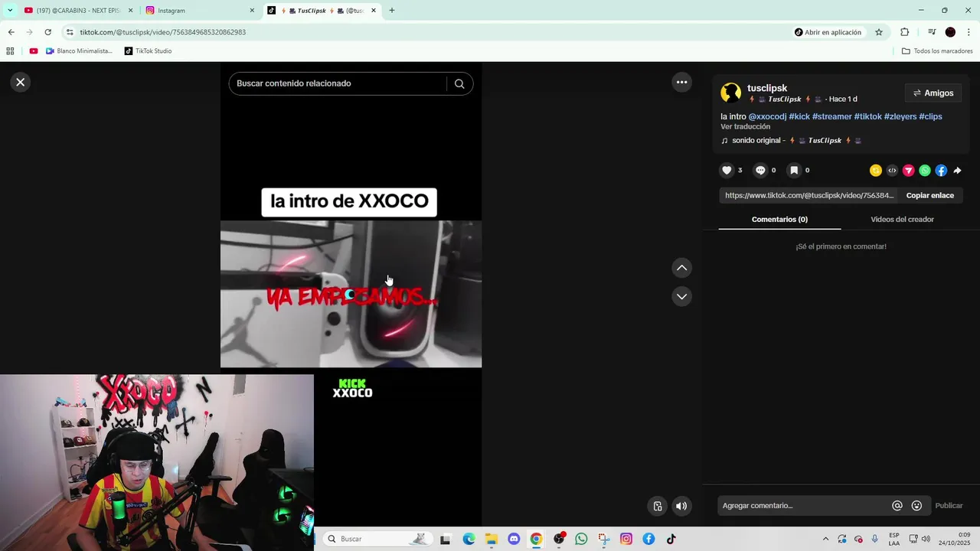Go to the next video arrow
The height and width of the screenshot is (551, 980).
click(681, 296)
